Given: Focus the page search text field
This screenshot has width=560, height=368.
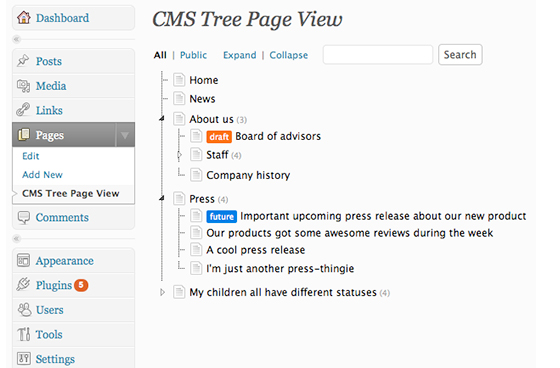Looking at the screenshot, I should click(378, 55).
